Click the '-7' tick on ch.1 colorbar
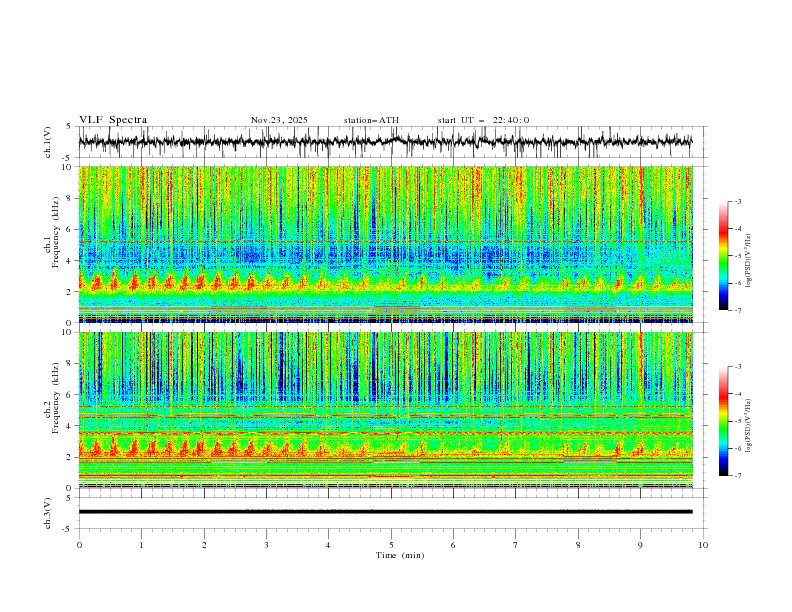Viewport: 792px width, 612px height. (x=737, y=311)
